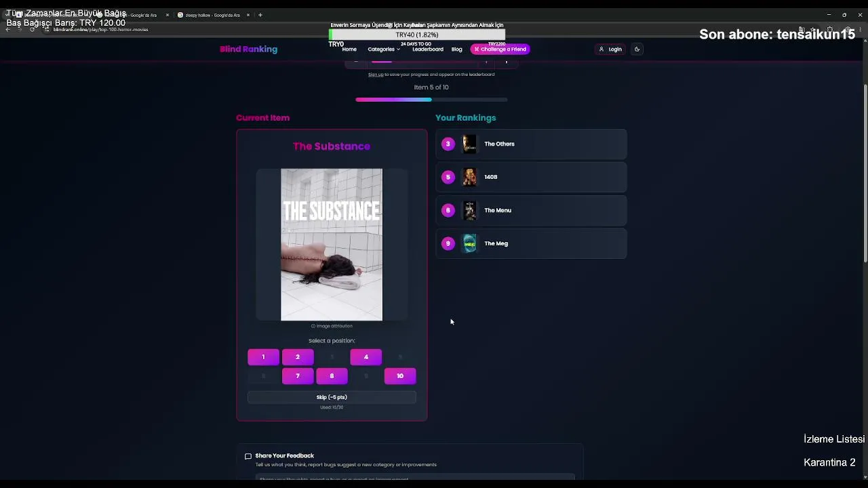Place The Substance at position 10
The width and height of the screenshot is (868, 488).
coord(400,375)
